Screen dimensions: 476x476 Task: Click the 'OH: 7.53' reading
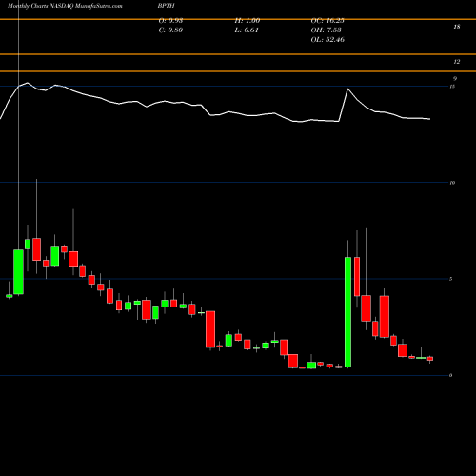coord(326,30)
